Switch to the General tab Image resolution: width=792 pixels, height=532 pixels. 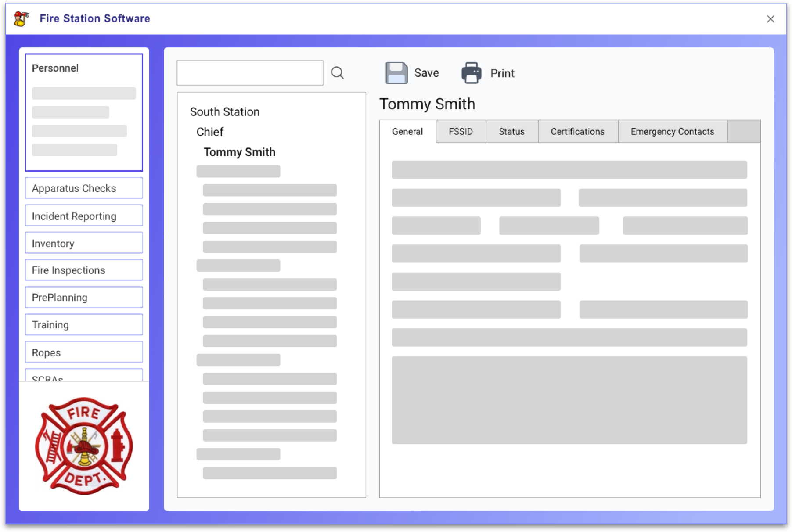407,132
